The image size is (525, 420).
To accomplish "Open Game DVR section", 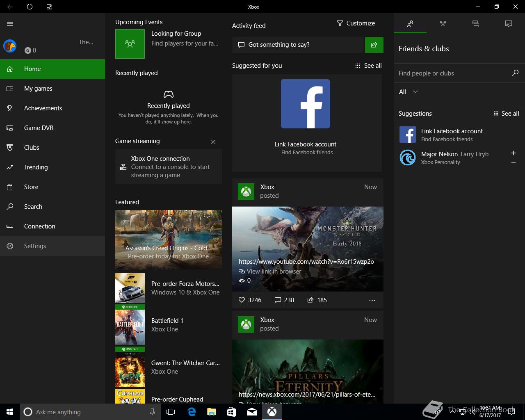I will [x=52, y=128].
